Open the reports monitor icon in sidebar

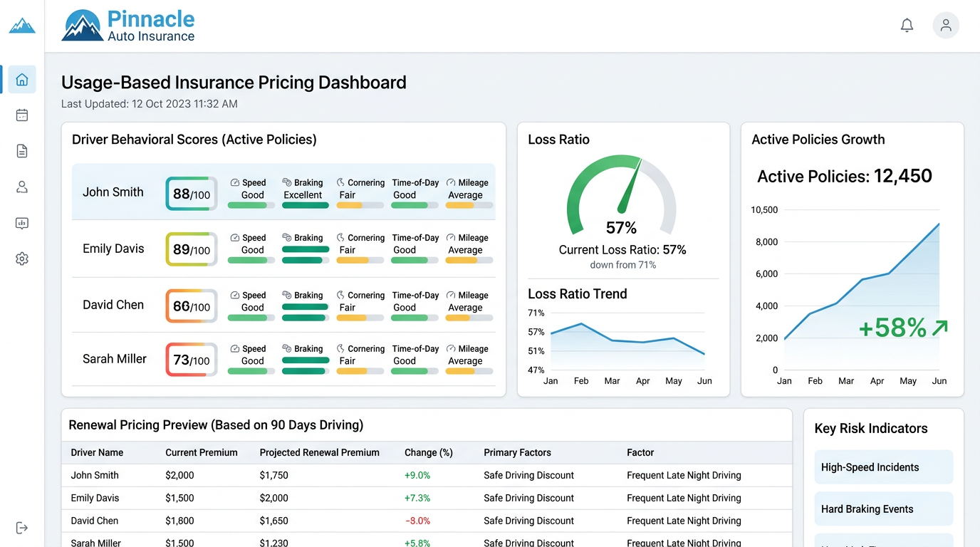pos(22,223)
